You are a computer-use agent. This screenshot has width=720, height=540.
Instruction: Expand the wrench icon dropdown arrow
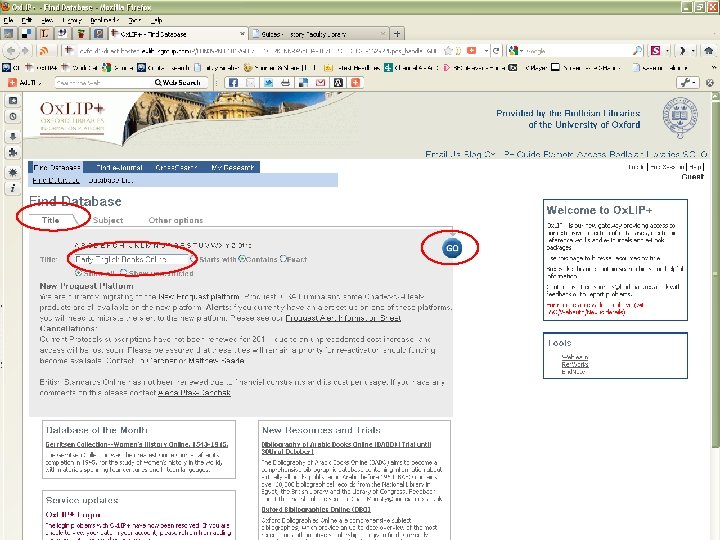pos(694,83)
